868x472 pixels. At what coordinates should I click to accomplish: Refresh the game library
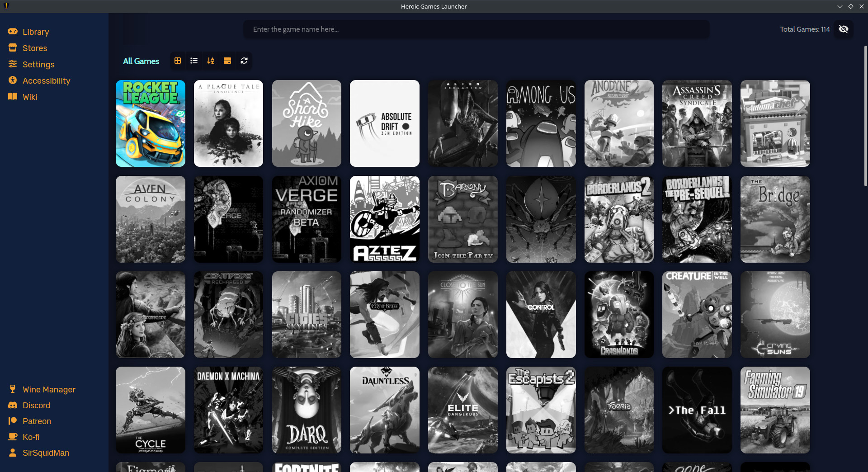(244, 61)
